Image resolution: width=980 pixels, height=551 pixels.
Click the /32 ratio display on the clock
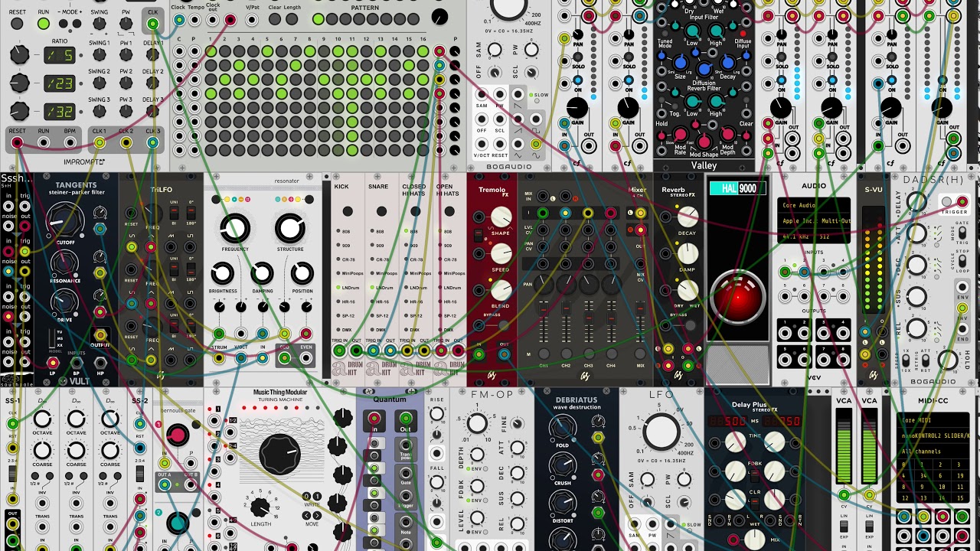click(59, 111)
